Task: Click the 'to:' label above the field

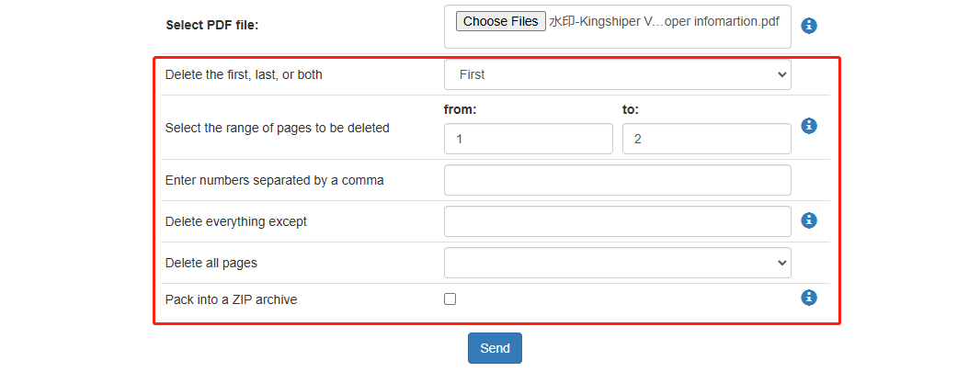Action: click(x=631, y=110)
